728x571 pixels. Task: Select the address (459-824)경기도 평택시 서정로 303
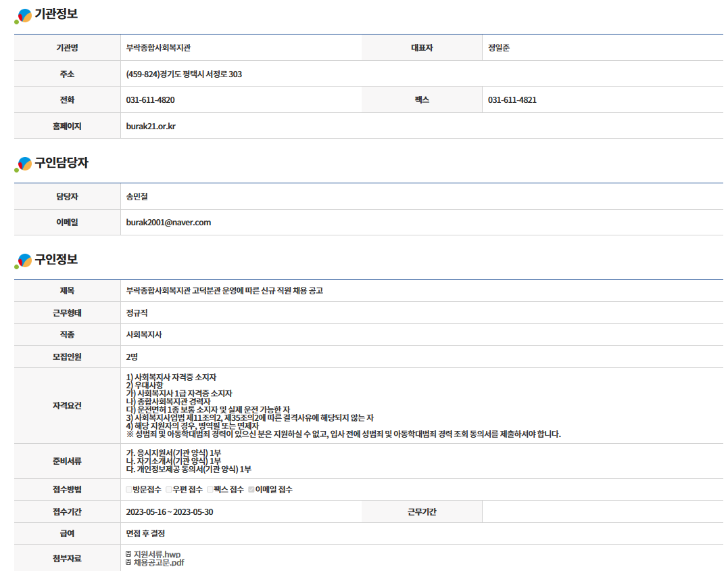coord(184,74)
